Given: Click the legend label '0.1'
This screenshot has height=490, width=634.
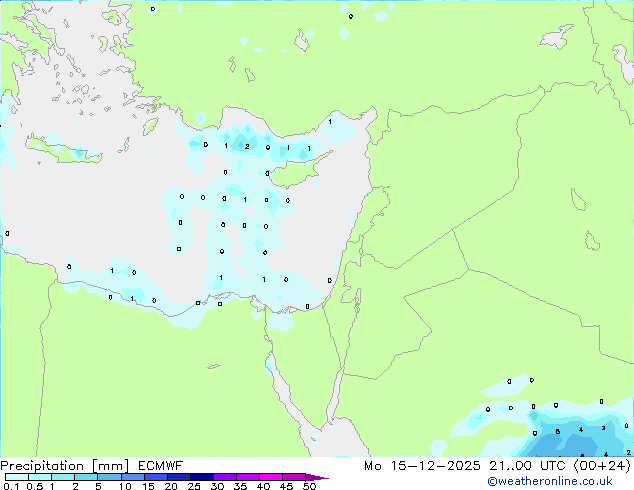Looking at the screenshot, I should click(x=11, y=486).
